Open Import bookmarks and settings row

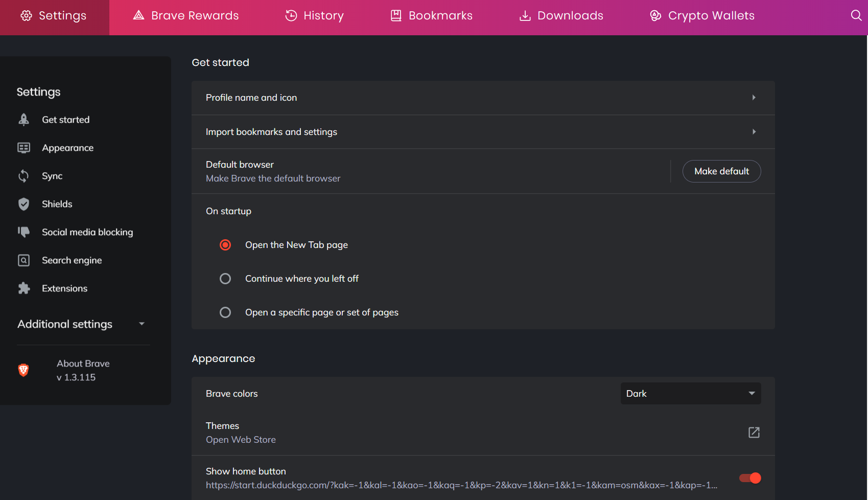482,132
